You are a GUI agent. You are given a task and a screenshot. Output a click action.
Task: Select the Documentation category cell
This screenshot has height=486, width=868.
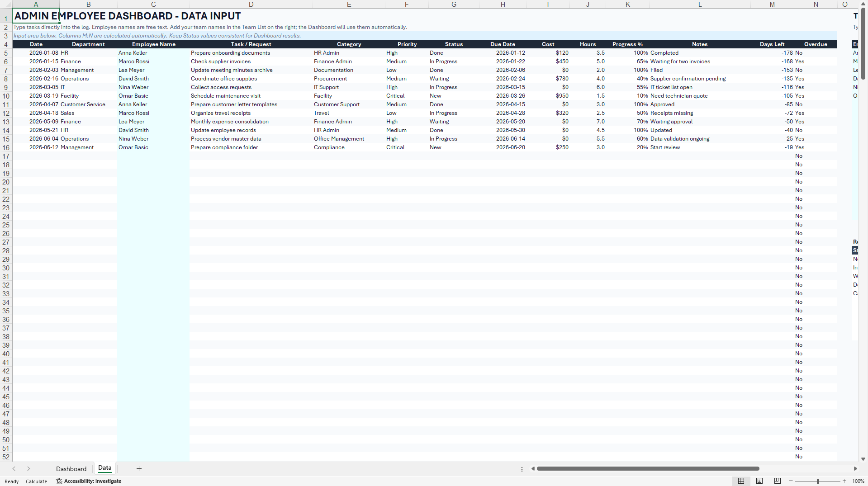349,70
